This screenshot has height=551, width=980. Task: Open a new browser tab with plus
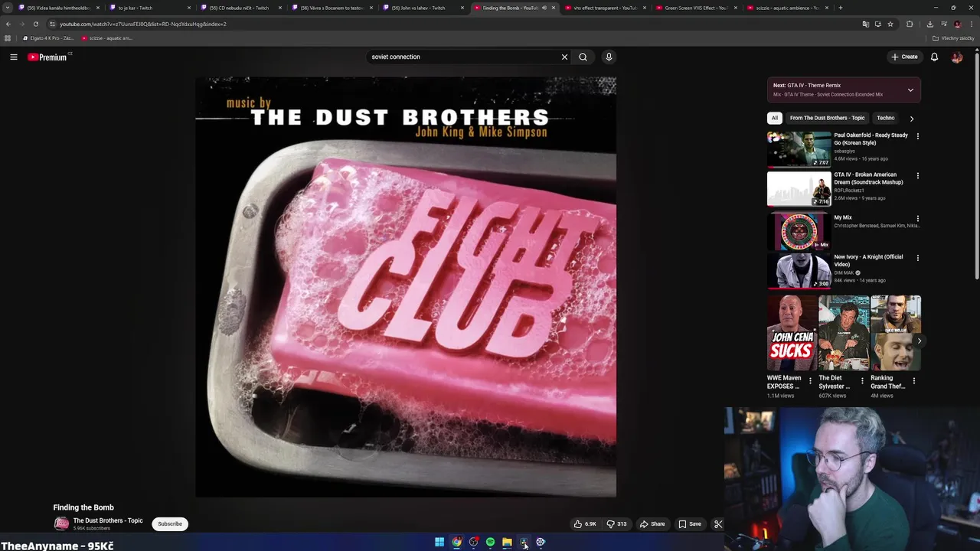[841, 8]
